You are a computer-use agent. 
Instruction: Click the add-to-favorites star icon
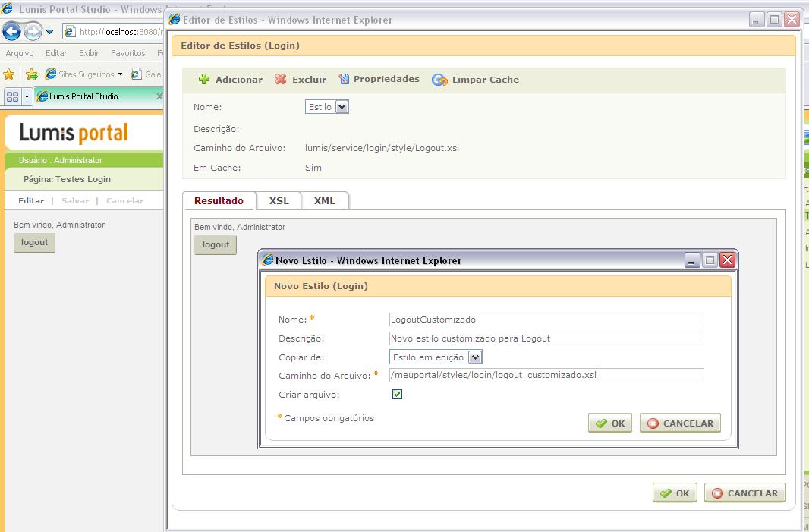pos(31,74)
